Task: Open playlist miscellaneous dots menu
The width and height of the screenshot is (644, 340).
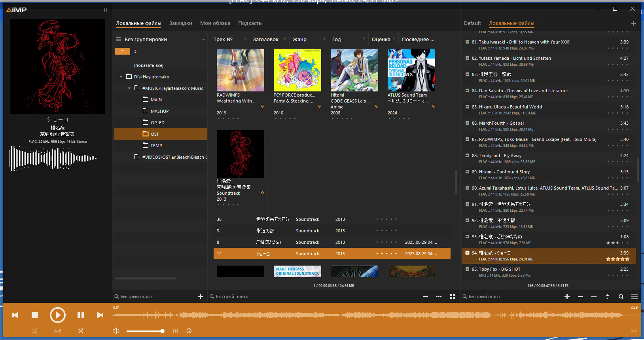Action: tap(594, 296)
